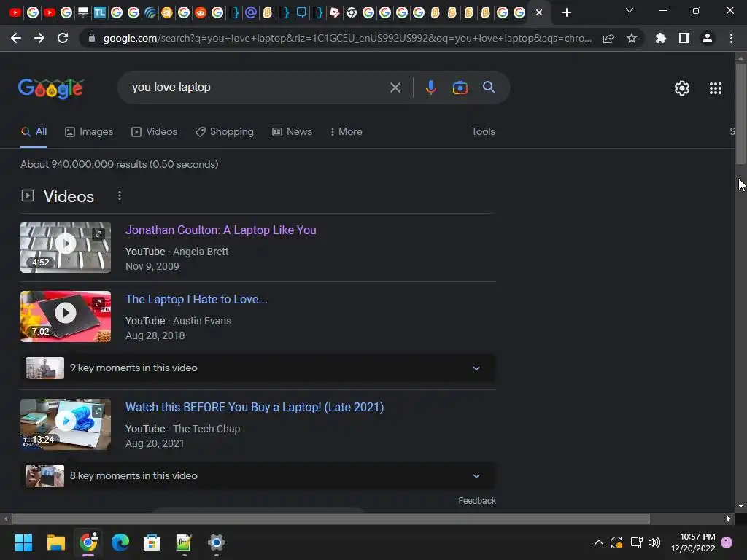Viewport: 747px width, 560px height.
Task: Open Settings gear app in the taskbar
Action: point(216,542)
